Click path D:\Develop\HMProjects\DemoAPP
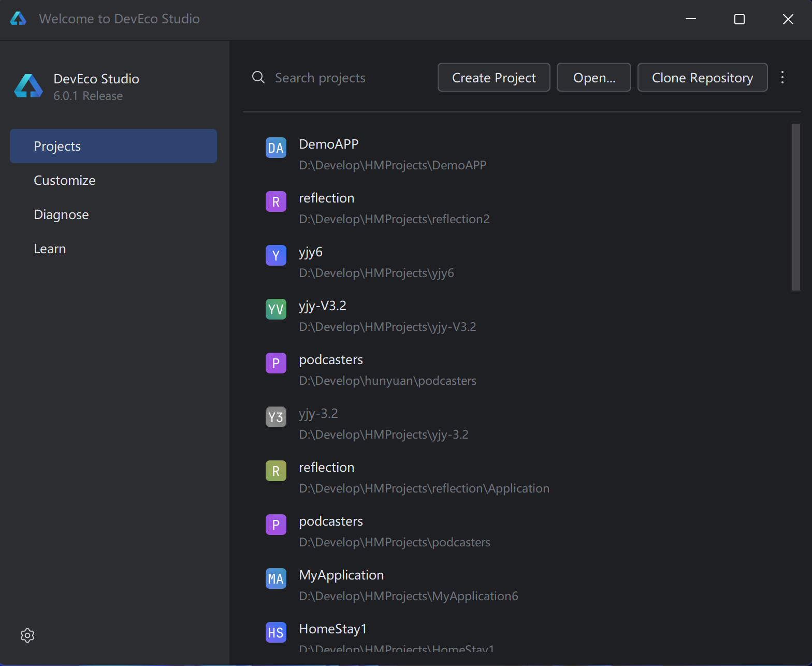 393,165
